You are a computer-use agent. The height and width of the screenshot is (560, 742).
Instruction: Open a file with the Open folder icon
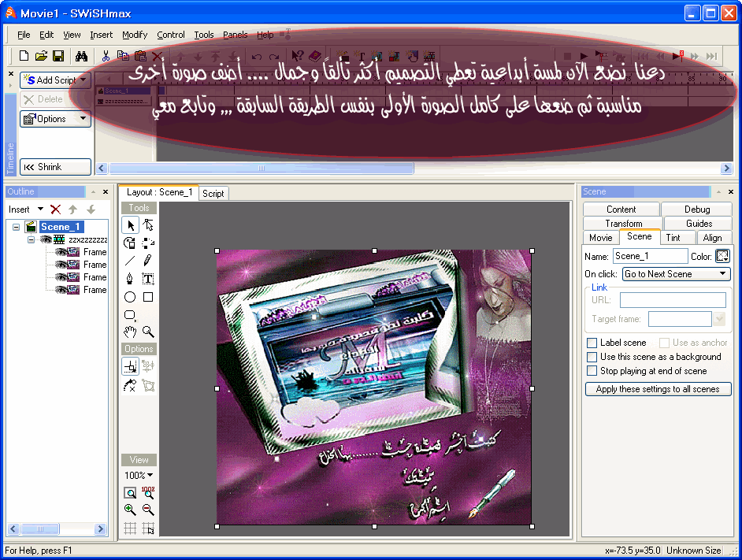41,56
